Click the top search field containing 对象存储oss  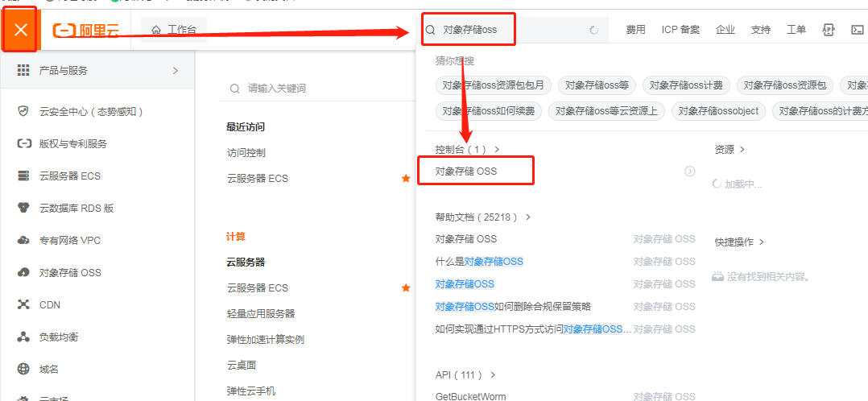click(x=512, y=30)
